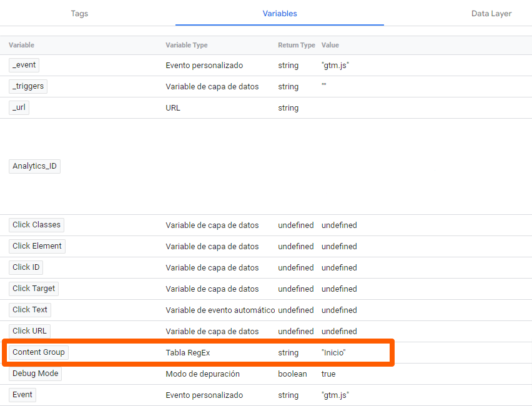The image size is (532, 406).
Task: Open the Content Group variable chip
Action: pos(39,352)
